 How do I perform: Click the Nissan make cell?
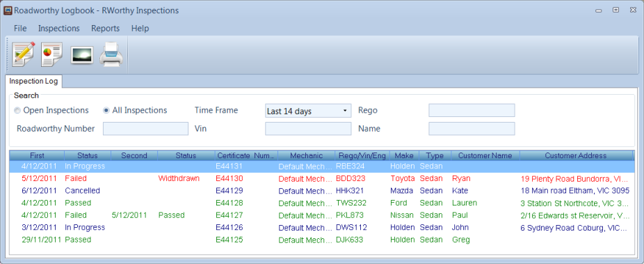(x=402, y=215)
